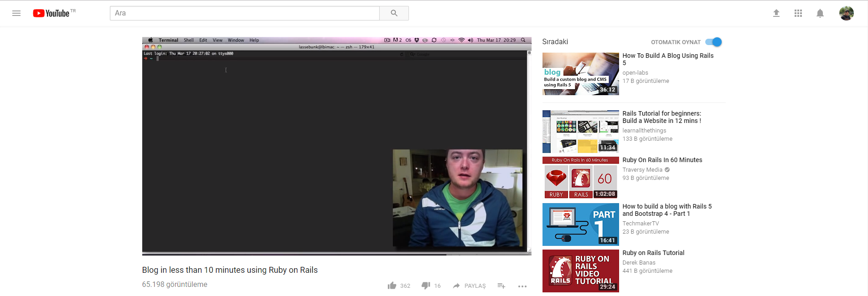Click the PART 1 16:41 thumbnail
The width and height of the screenshot is (868, 296).
point(580,225)
